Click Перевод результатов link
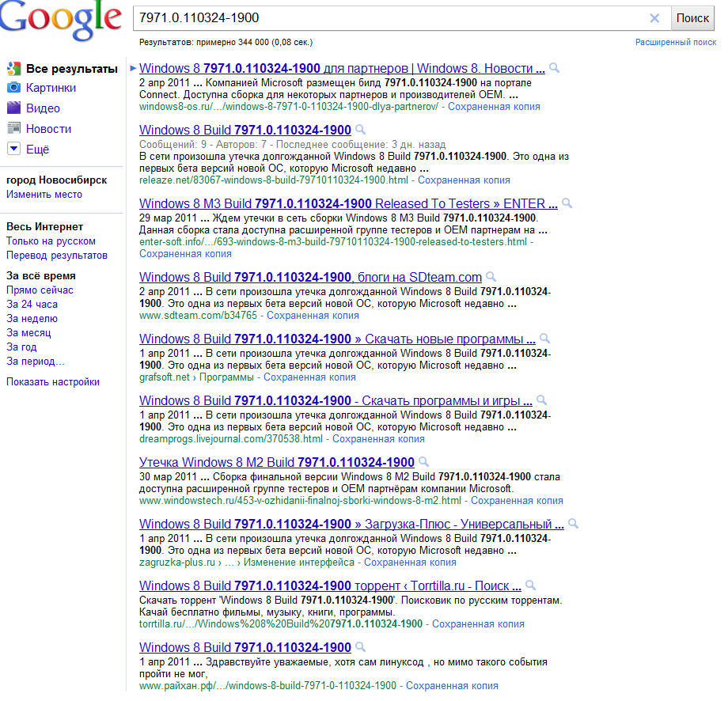728x701 pixels. click(x=57, y=256)
